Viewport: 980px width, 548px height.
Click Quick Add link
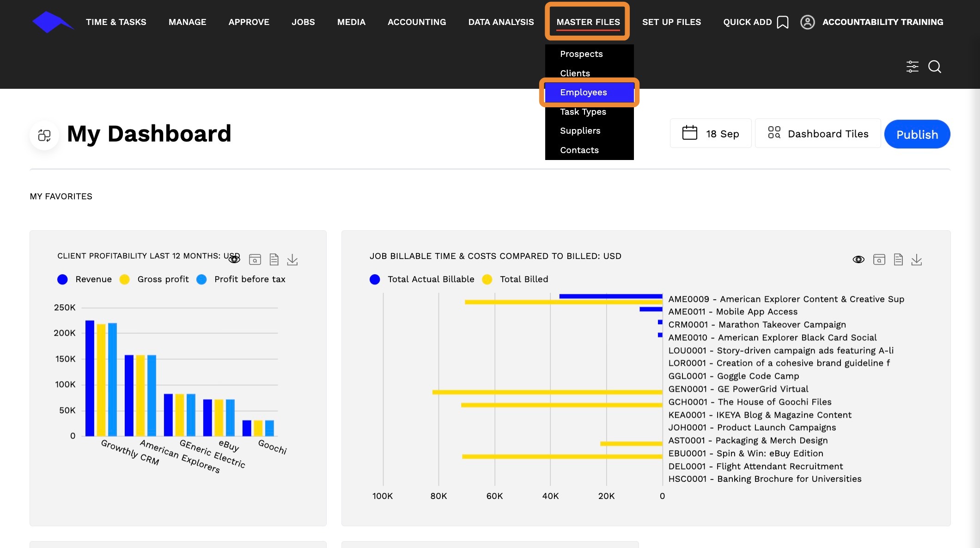[748, 22]
